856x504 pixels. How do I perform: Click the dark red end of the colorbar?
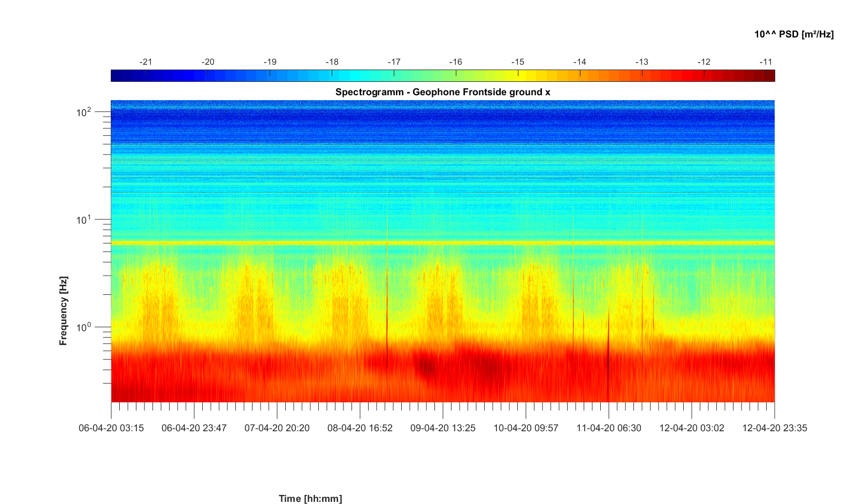769,76
